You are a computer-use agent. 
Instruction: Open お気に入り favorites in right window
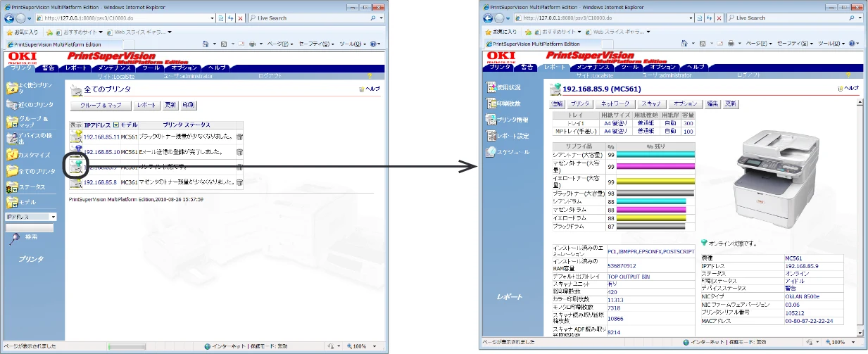[x=501, y=32]
